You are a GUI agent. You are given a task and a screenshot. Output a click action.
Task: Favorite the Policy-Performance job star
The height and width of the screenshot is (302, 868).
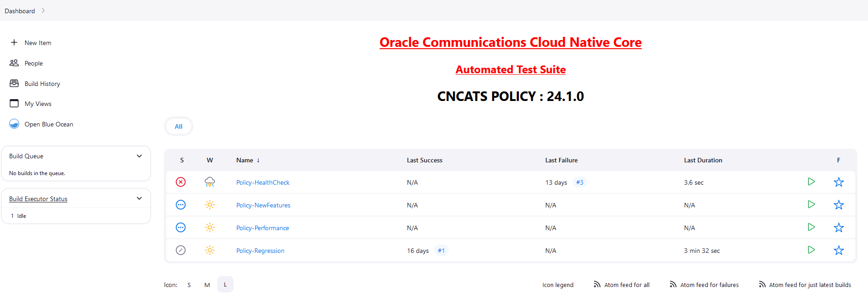pos(839,227)
